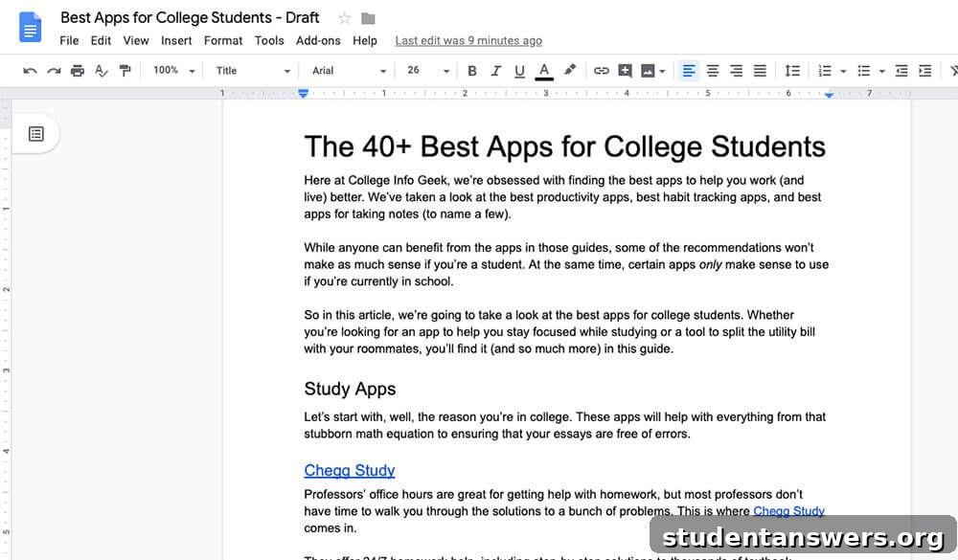Viewport: 958px width, 560px height.
Task: Click the Study Apps heading
Action: (x=350, y=389)
